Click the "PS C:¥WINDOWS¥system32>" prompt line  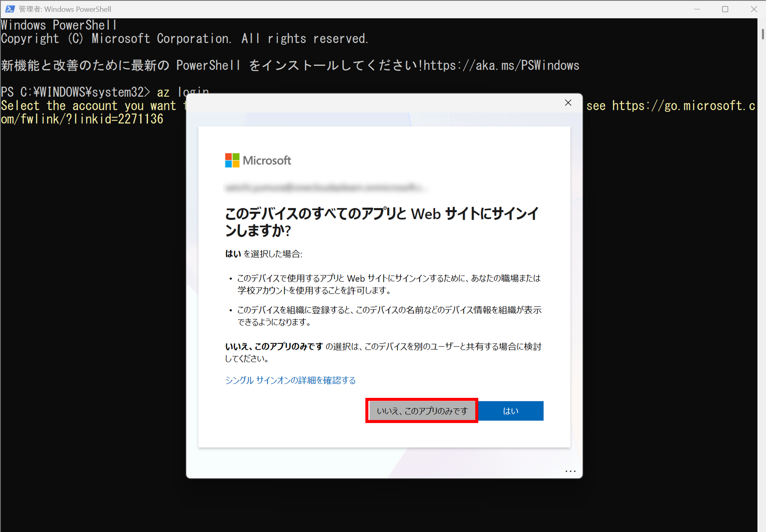tap(105, 92)
